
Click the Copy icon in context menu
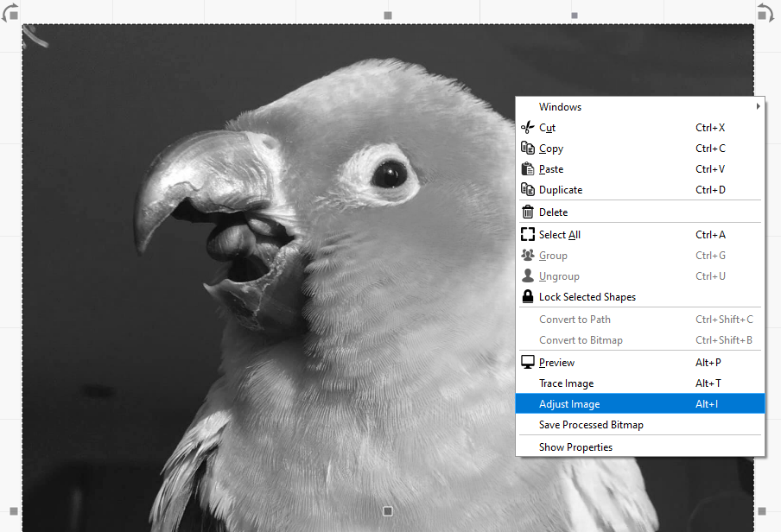527,149
